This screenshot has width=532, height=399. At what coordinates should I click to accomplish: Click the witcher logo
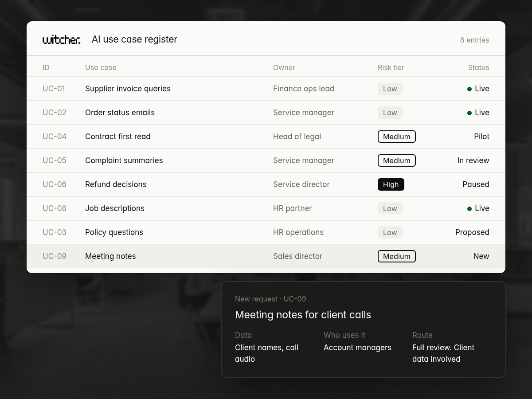coord(62,39)
